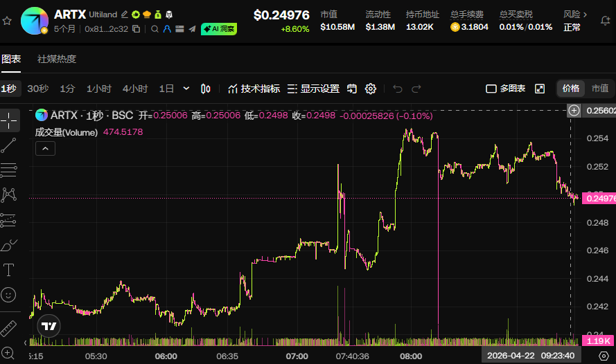Open AI 洞察 insights
Image resolution: width=616 pixels, height=364 pixels.
click(219, 29)
